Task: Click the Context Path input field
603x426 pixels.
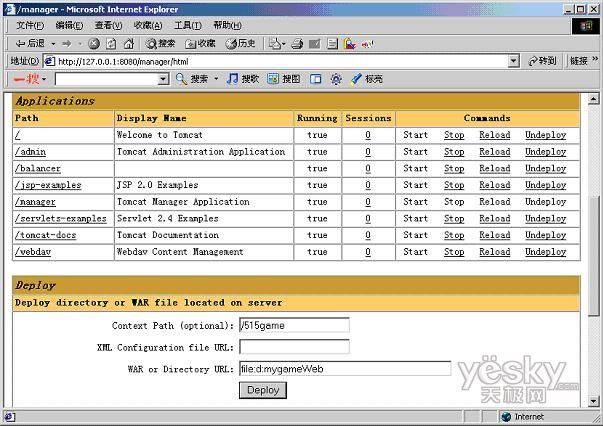Action: [x=294, y=325]
